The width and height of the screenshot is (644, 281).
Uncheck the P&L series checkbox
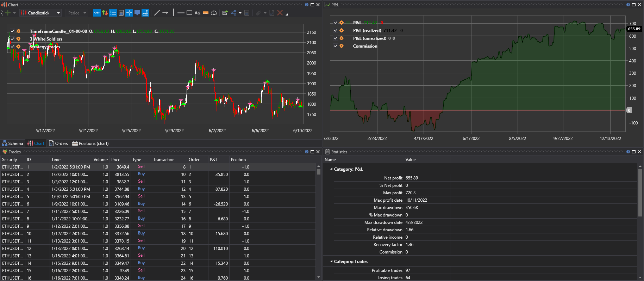tap(336, 23)
